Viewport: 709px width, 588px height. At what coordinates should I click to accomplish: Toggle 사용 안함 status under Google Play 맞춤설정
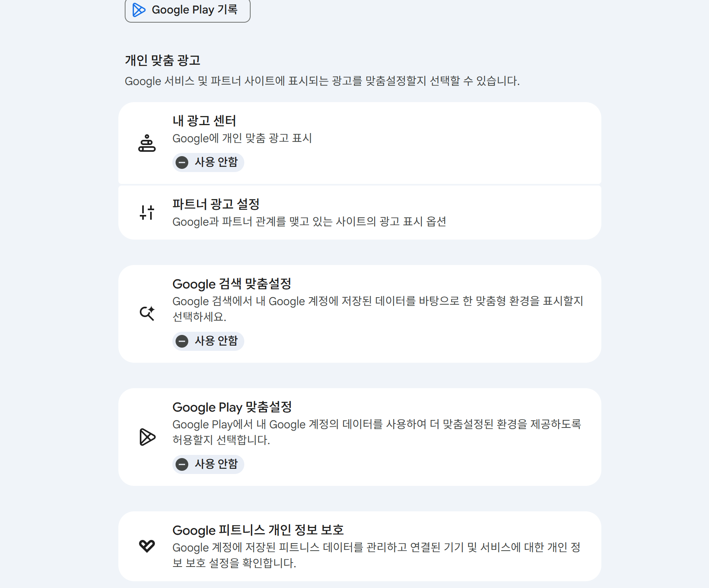pyautogui.click(x=208, y=464)
